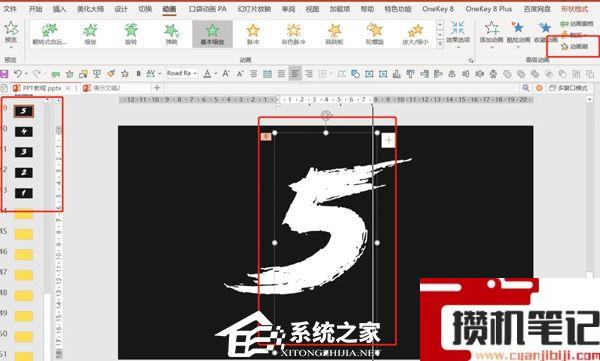The height and width of the screenshot is (361, 600).
Task: Apply the 旋转 rotate animation effect
Action: coord(131,34)
